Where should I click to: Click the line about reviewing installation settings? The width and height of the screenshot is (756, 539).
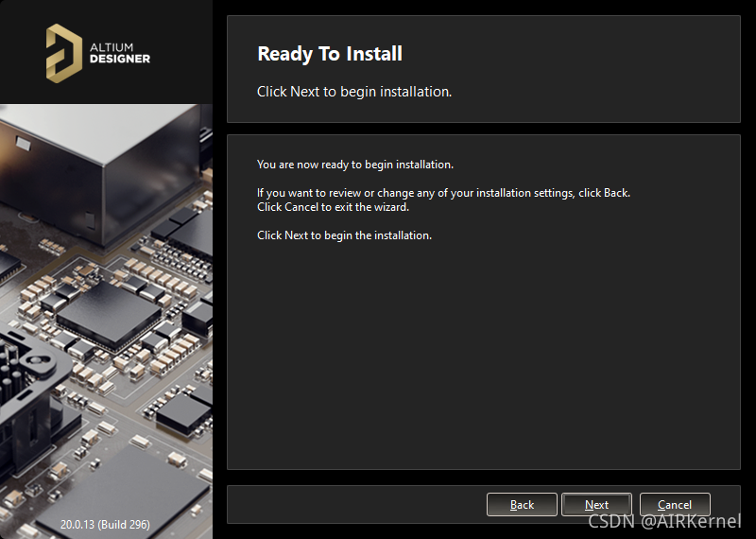(x=443, y=193)
